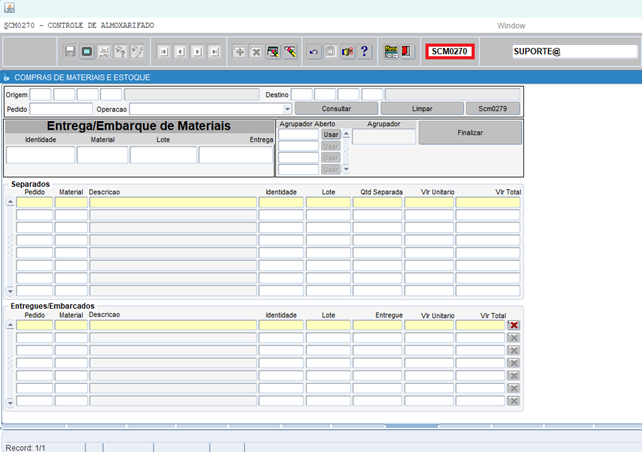Image resolution: width=642 pixels, height=452 pixels.
Task: Click the highlighted Pedido cell in Separados
Action: pyautogui.click(x=34, y=202)
